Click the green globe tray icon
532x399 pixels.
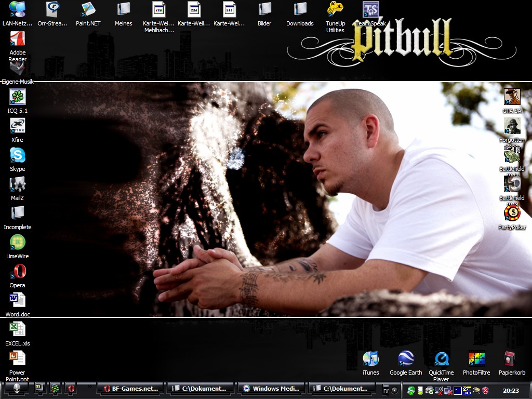click(x=411, y=391)
